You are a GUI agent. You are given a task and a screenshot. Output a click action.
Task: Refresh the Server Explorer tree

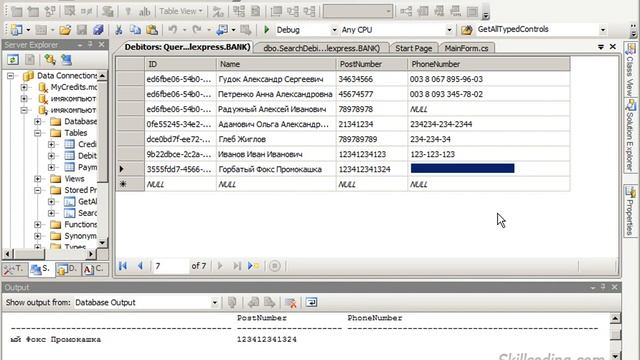tap(13, 60)
